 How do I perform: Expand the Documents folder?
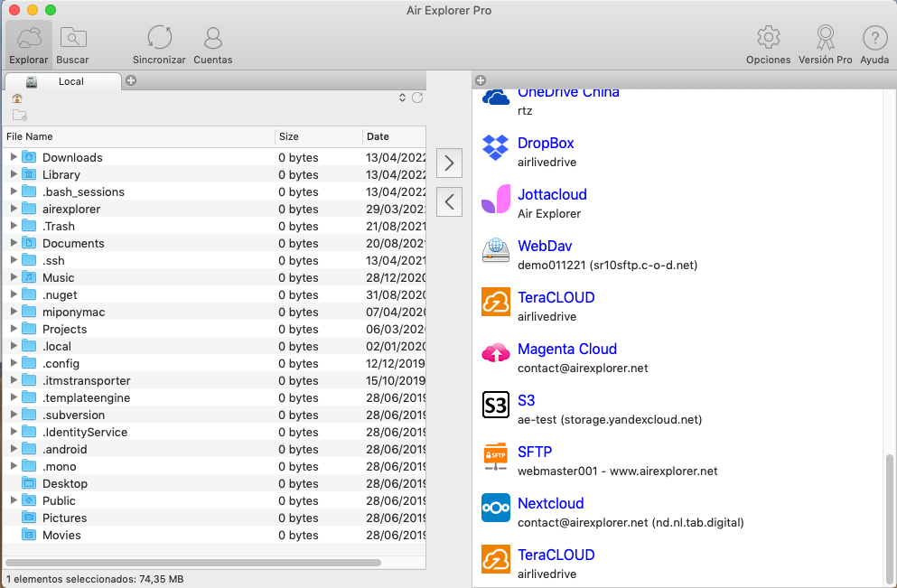coord(14,243)
